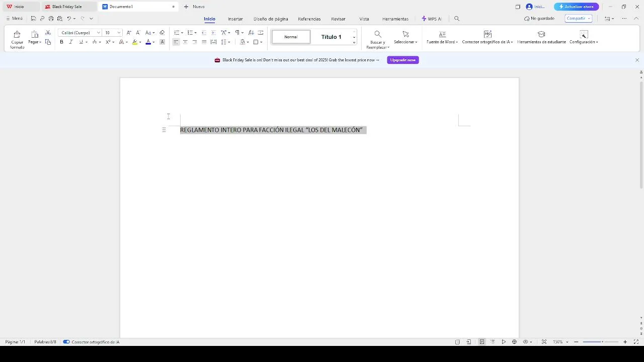Click the zoom out minus icon
Screen dimensions: 644x362
(x=577, y=342)
